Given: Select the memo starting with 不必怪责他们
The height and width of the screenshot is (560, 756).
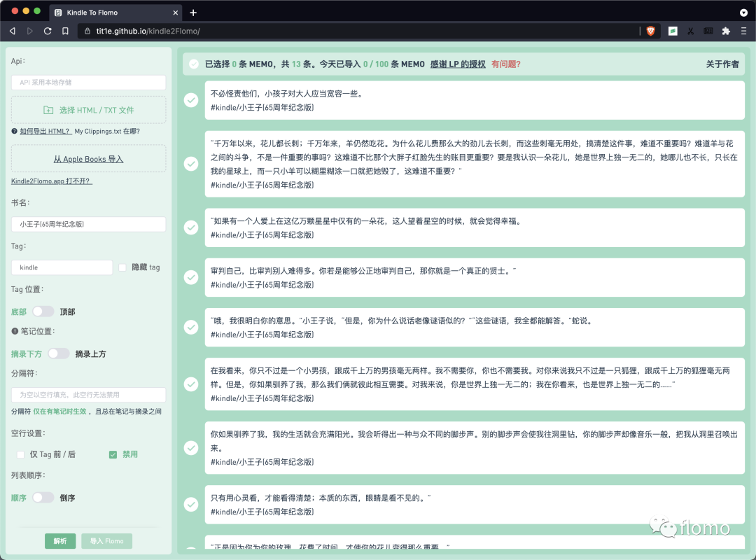Looking at the screenshot, I should click(x=191, y=100).
